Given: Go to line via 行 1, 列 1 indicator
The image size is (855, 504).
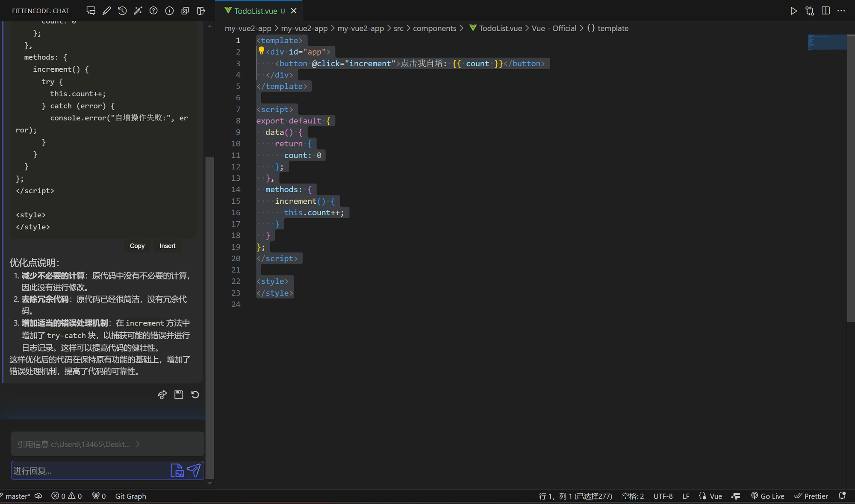Looking at the screenshot, I should [575, 496].
